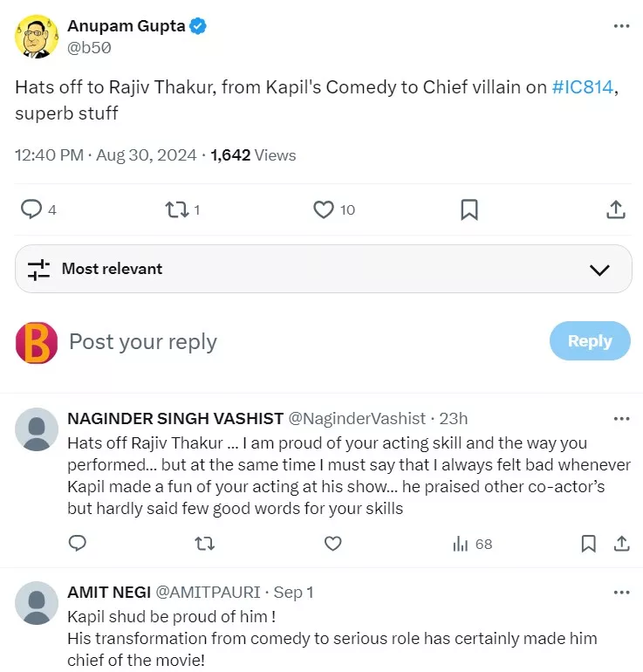Click the reply icon on Anupam Gupta's post
Screen dimensions: 643x672
pos(31,209)
